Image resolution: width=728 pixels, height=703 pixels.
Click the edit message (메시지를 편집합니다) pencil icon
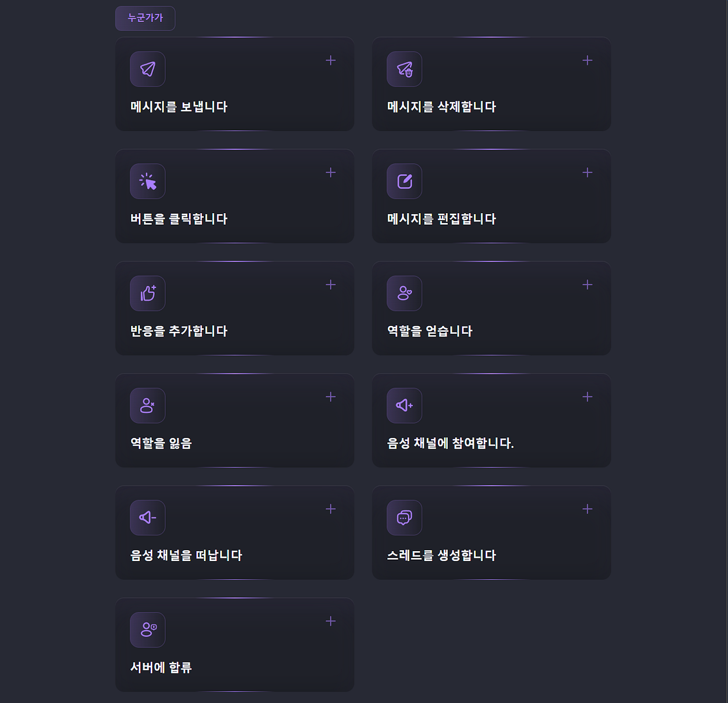pos(404,181)
